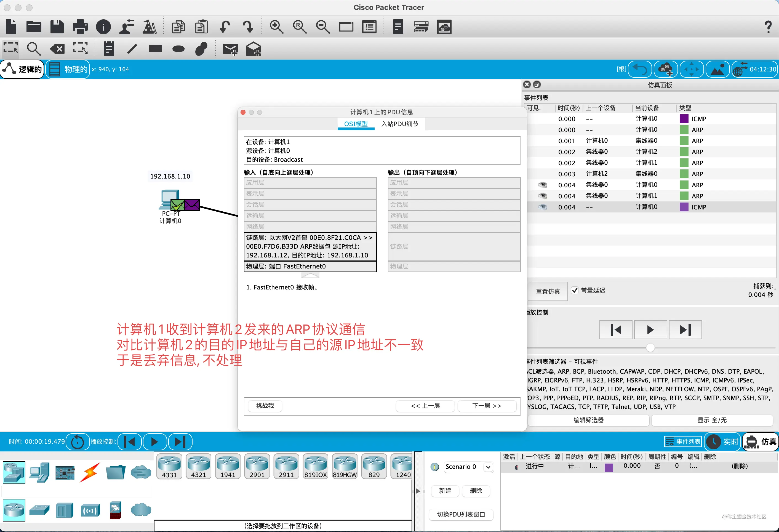Click the 重置仿真 button
Screen dimensions: 779x532
point(548,291)
